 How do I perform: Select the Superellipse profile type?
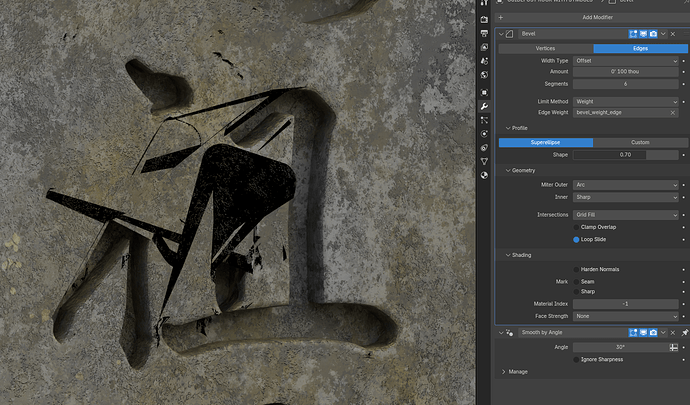click(546, 143)
